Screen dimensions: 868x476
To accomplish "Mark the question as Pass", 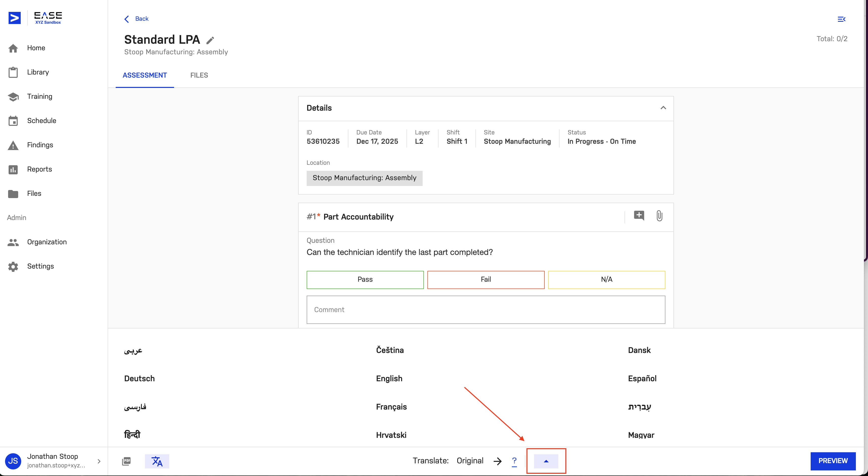I will click(365, 279).
